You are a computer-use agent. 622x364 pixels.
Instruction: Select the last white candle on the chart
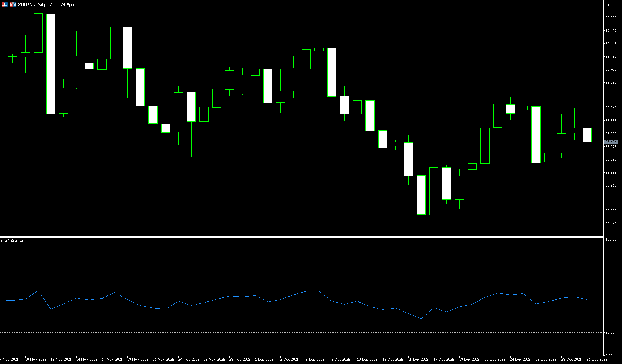click(x=587, y=135)
